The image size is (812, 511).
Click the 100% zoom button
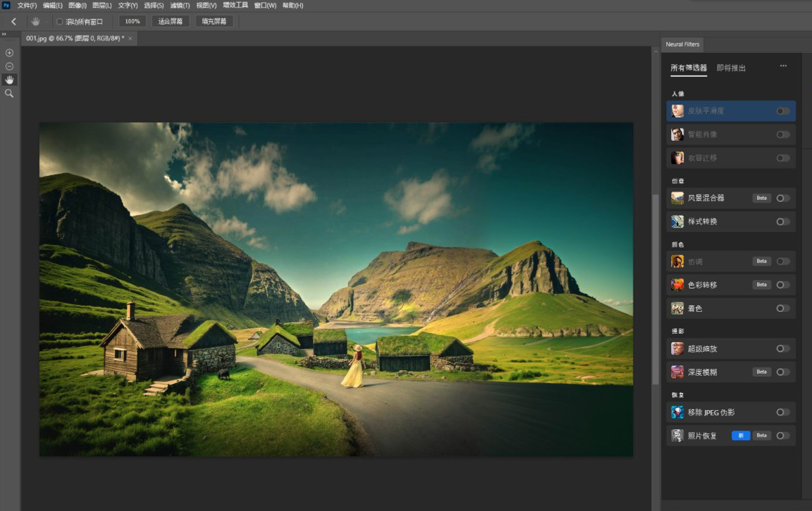[x=133, y=21]
